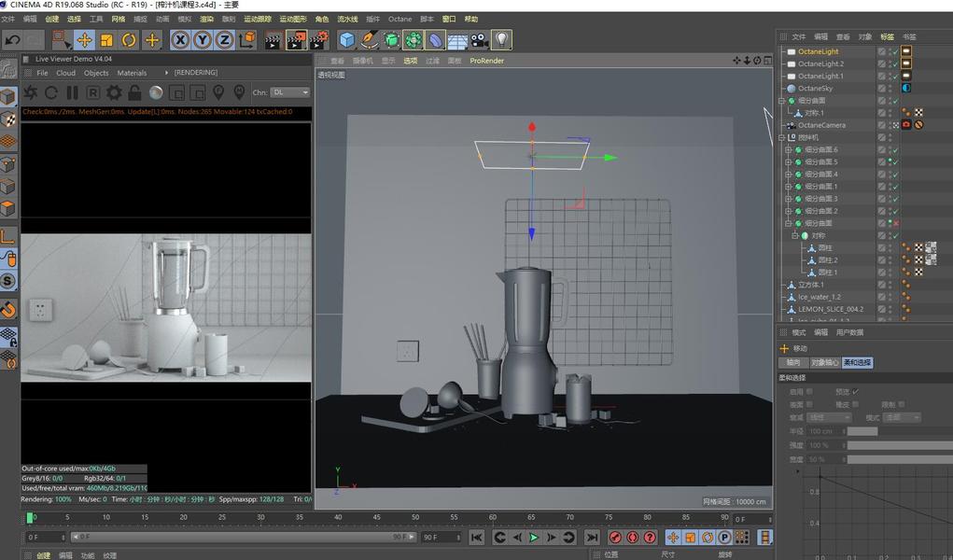Toggle the X axis lock
953x560 pixels.
[180, 40]
